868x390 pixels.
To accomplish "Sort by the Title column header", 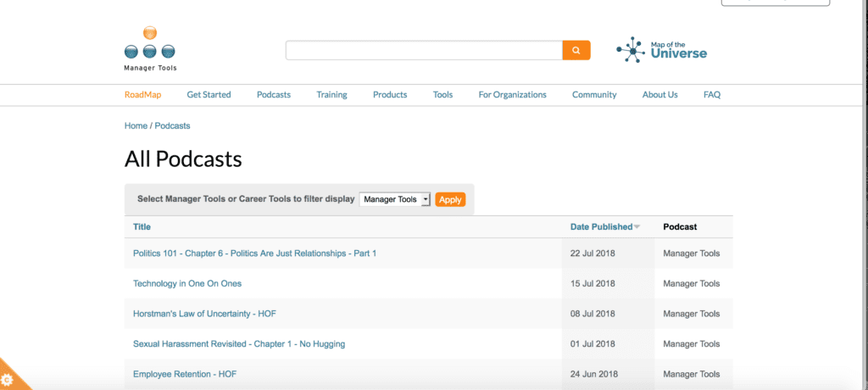I will (x=142, y=226).
